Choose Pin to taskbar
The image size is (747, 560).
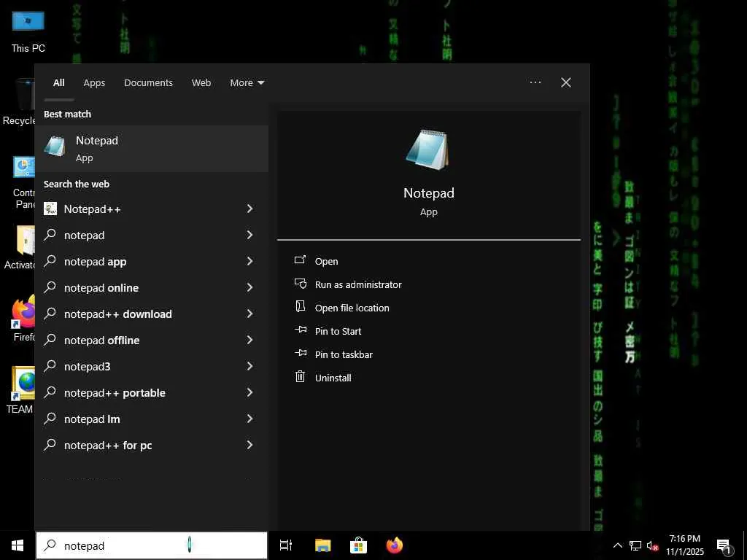(x=344, y=355)
